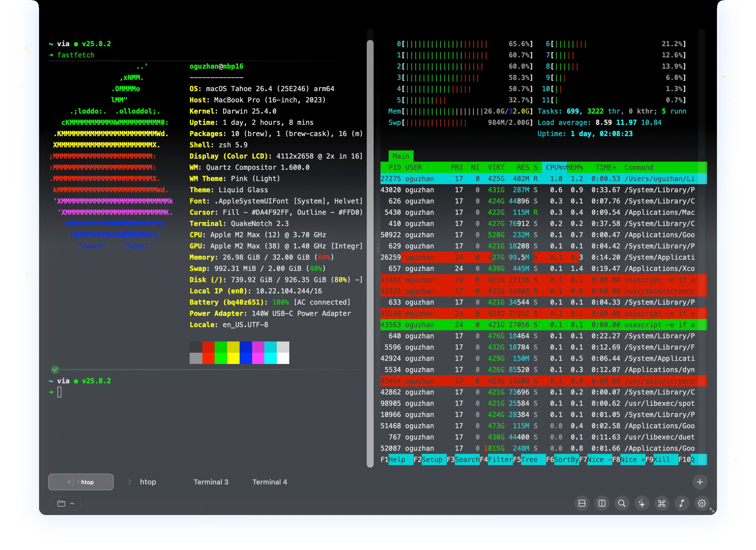
Task: Add a new terminal with plus button
Action: click(700, 482)
